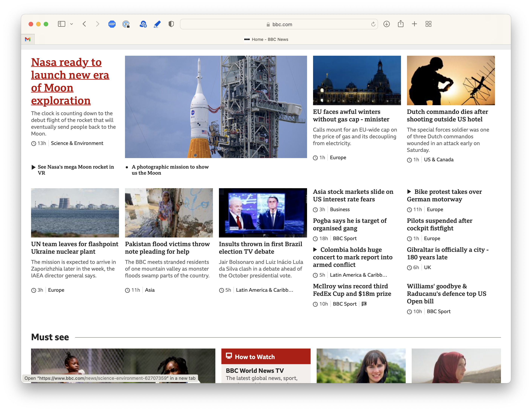Image resolution: width=532 pixels, height=411 pixels.
Task: Open Gibraltar officially a city story
Action: (x=448, y=253)
